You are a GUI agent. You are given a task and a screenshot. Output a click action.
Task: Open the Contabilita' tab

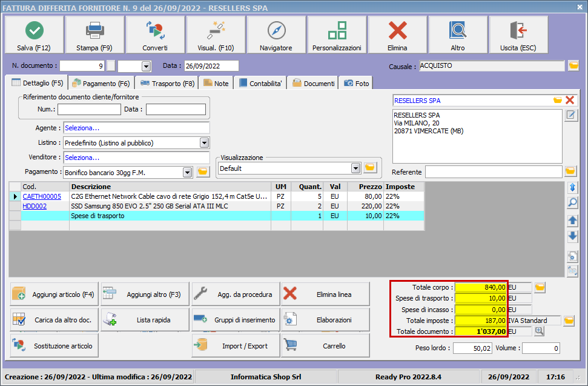(260, 83)
